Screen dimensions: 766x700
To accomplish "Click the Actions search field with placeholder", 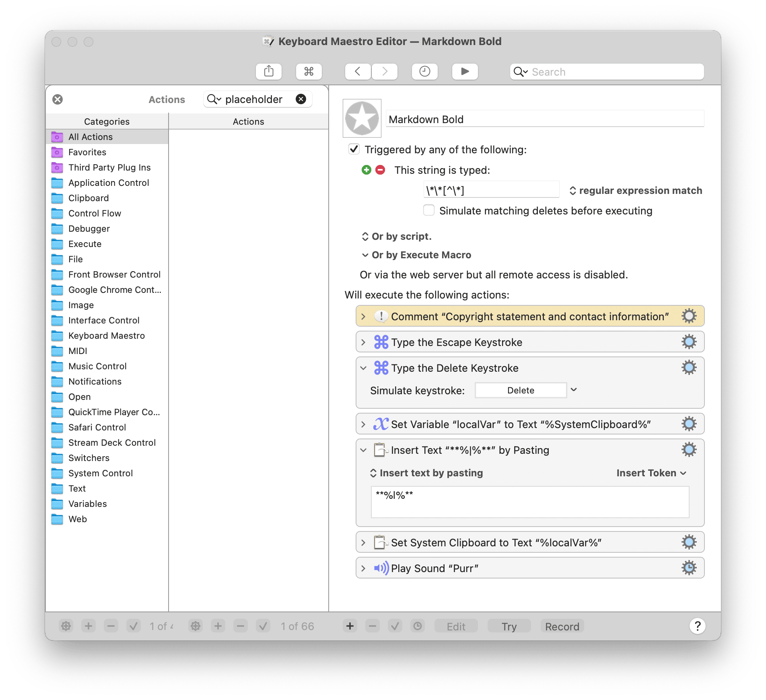I will [257, 99].
